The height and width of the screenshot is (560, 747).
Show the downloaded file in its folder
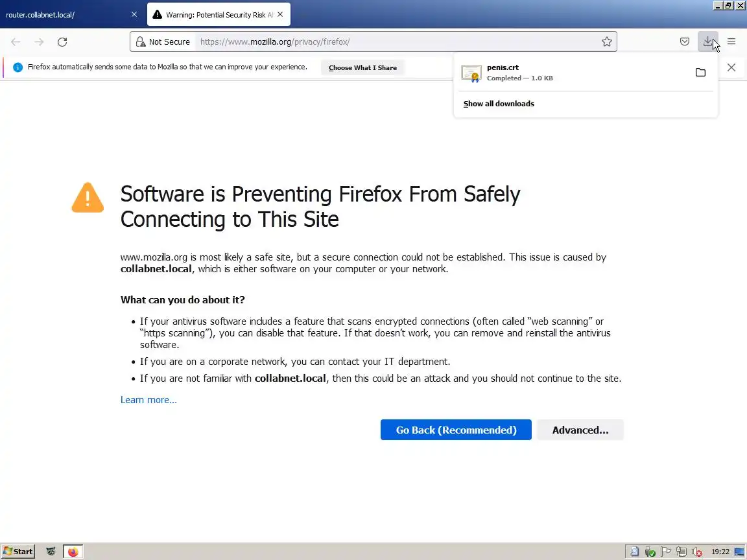click(x=700, y=73)
